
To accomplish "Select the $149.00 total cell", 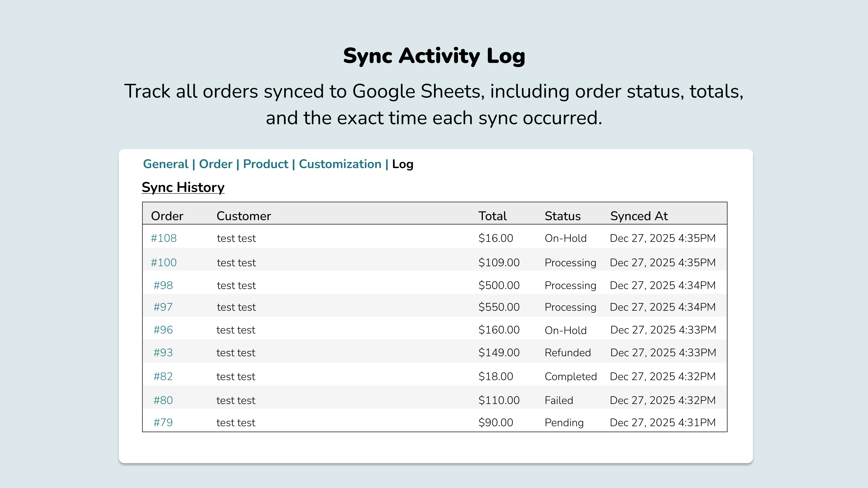I will tap(499, 353).
